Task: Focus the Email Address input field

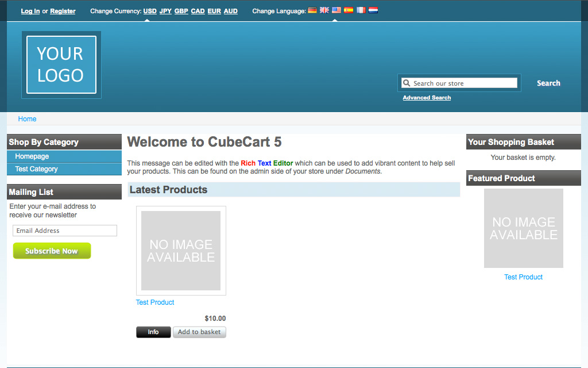Action: (x=65, y=231)
